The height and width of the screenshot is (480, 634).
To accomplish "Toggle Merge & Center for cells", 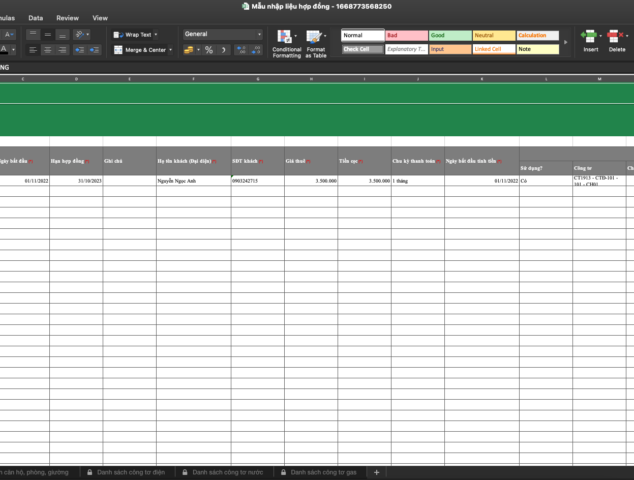I will coord(138,49).
